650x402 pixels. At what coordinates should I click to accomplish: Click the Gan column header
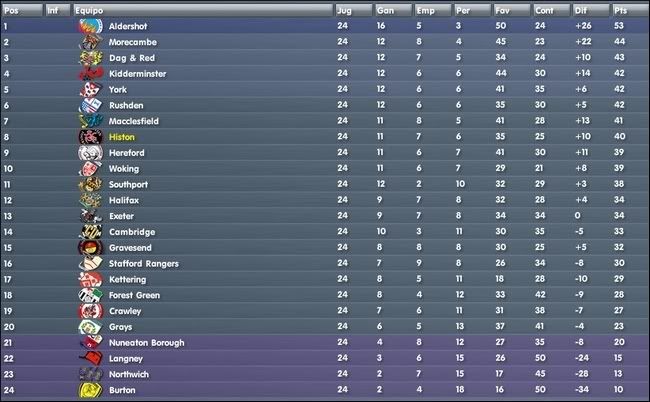point(393,10)
